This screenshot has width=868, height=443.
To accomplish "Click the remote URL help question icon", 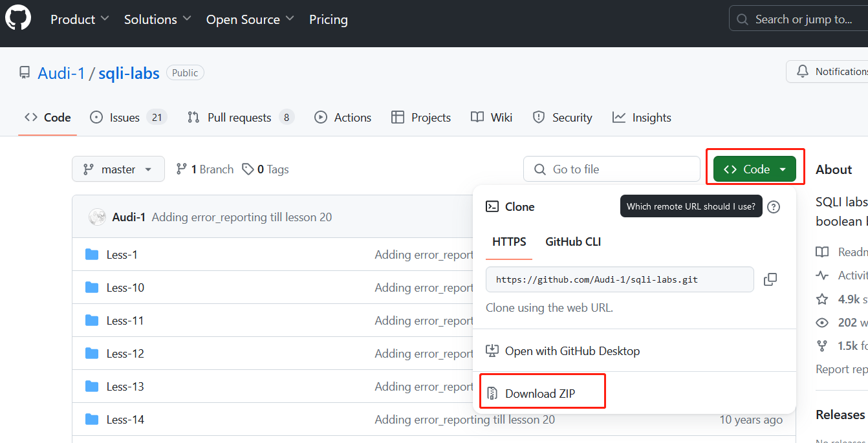I will coord(774,207).
